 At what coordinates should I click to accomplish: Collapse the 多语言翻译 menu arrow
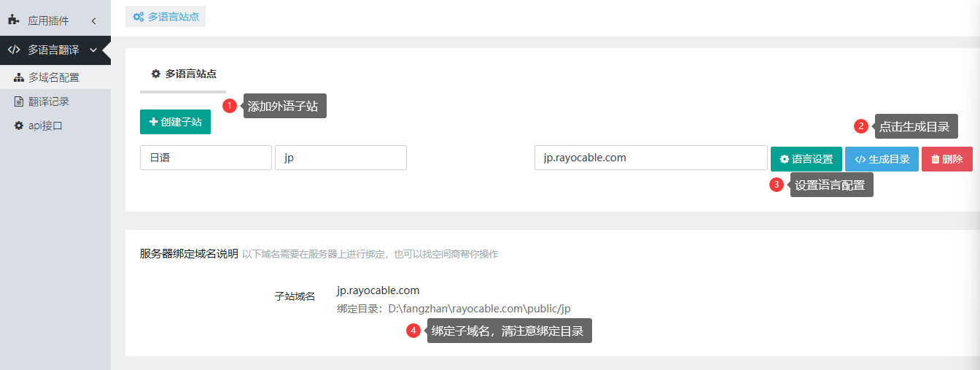[x=93, y=50]
